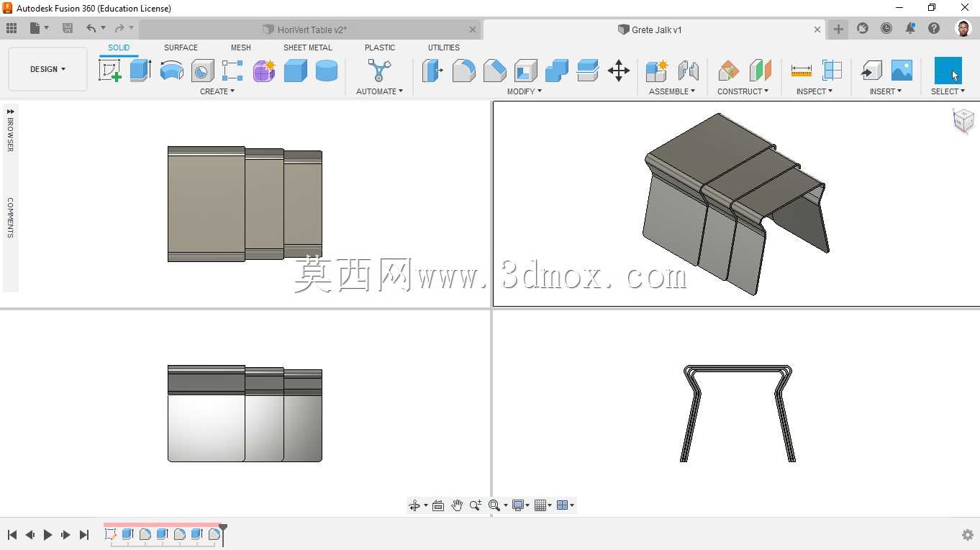Expand the ASSEMBLE menu
This screenshot has height=550, width=980.
click(672, 91)
